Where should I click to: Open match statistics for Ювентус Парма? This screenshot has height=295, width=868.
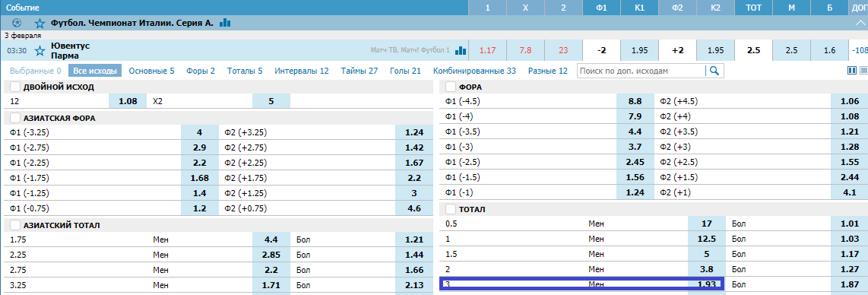coord(461,50)
